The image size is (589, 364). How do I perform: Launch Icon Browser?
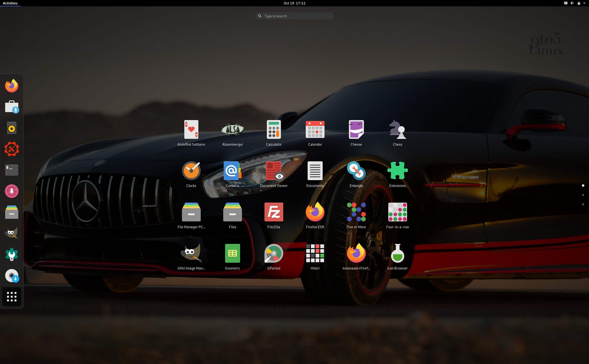click(397, 257)
